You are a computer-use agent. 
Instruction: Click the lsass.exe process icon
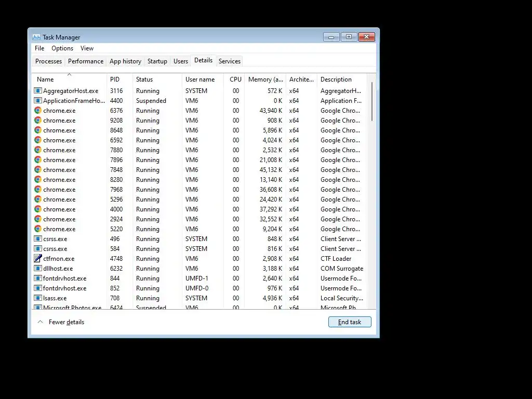(x=37, y=298)
